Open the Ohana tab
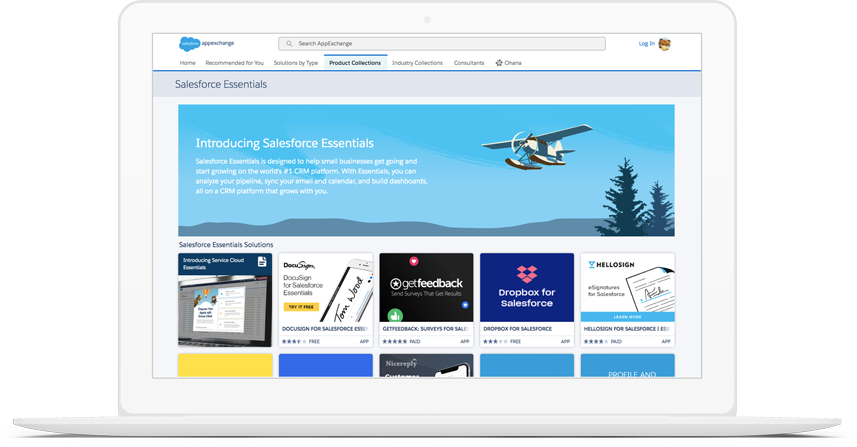 pos(508,63)
